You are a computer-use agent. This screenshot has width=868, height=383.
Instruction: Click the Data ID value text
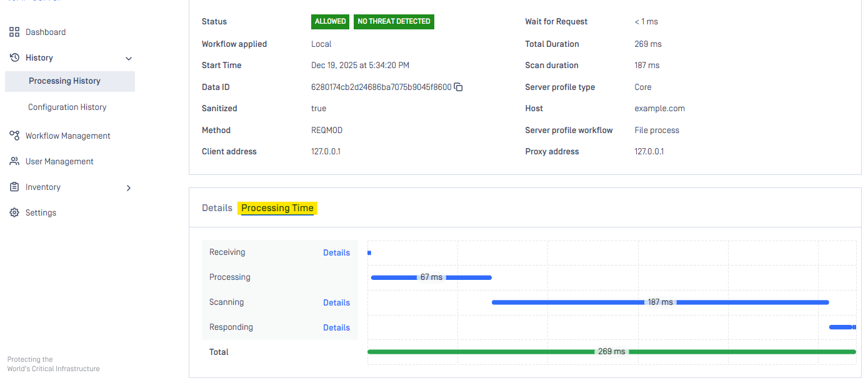pyautogui.click(x=381, y=87)
